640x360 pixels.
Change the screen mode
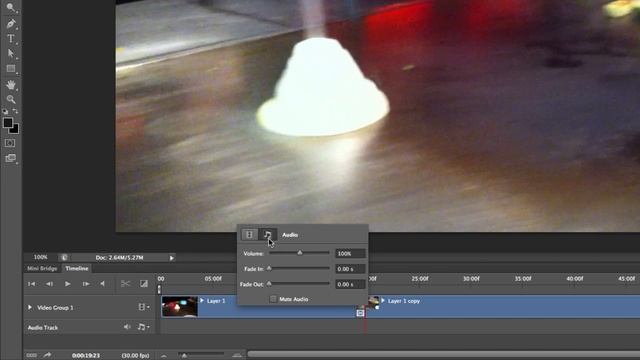[11, 158]
